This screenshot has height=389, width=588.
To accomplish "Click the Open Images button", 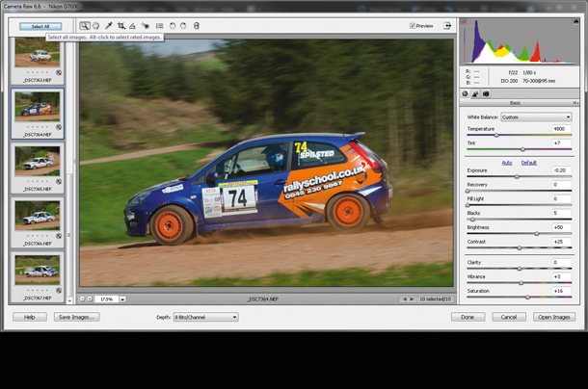I will pyautogui.click(x=554, y=317).
